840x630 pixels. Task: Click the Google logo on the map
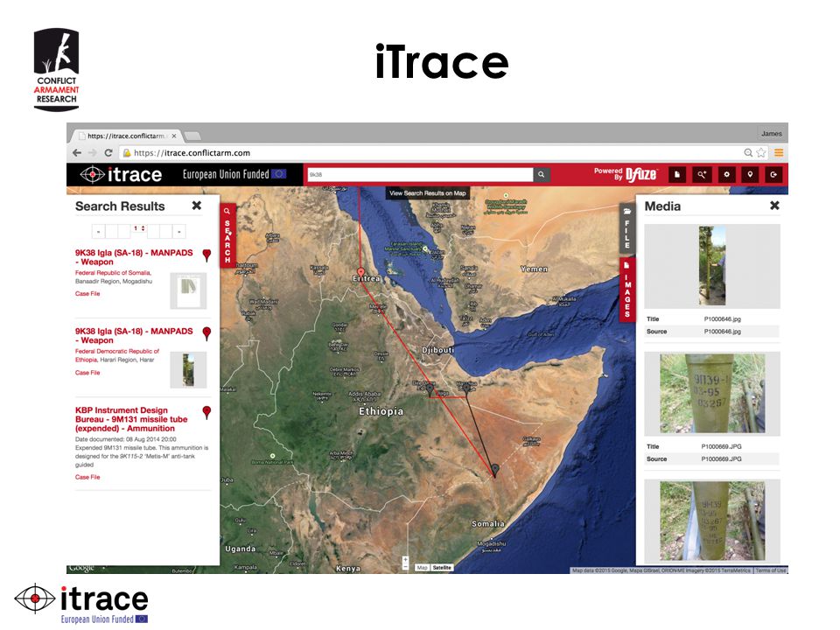[x=81, y=568]
